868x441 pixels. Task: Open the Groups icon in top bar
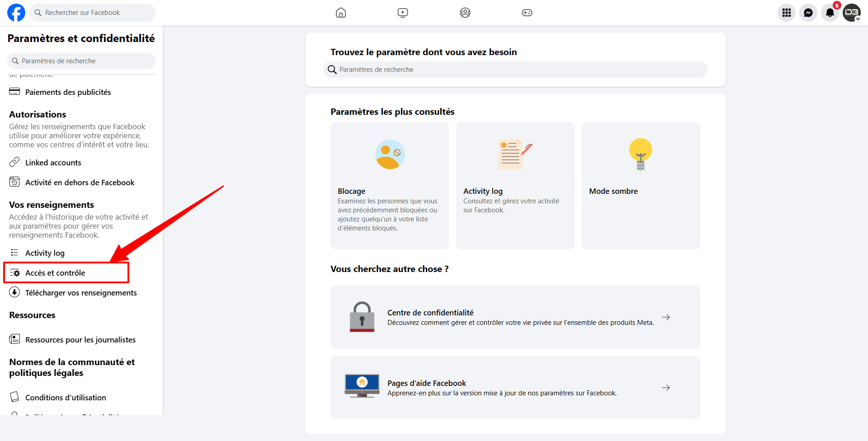coord(465,13)
